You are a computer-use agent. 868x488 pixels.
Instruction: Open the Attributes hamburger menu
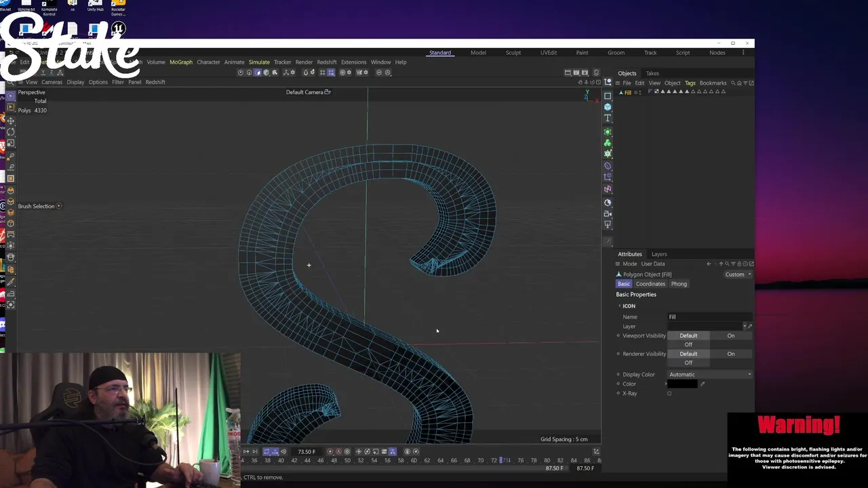[x=618, y=264]
